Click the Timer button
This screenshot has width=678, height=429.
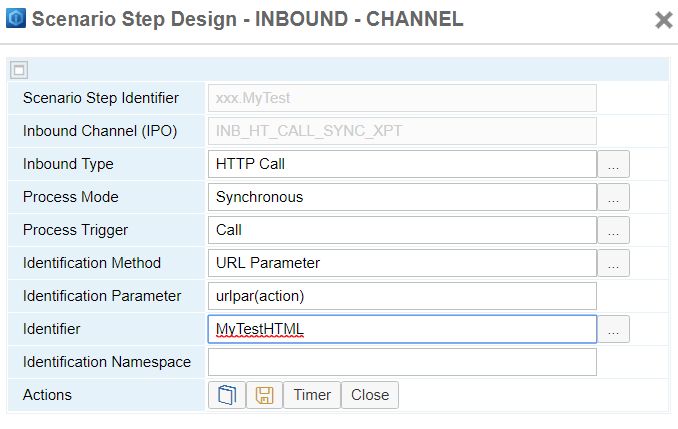(312, 395)
